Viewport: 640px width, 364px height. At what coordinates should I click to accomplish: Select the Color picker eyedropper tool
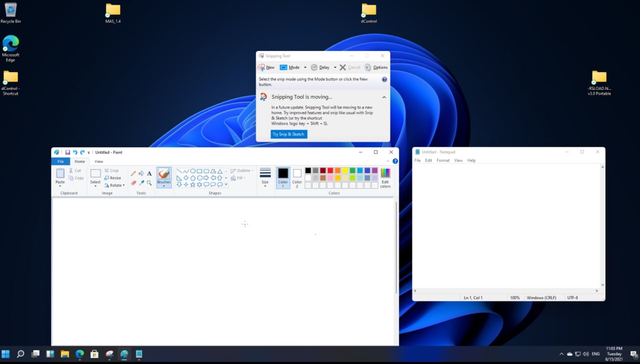141,183
